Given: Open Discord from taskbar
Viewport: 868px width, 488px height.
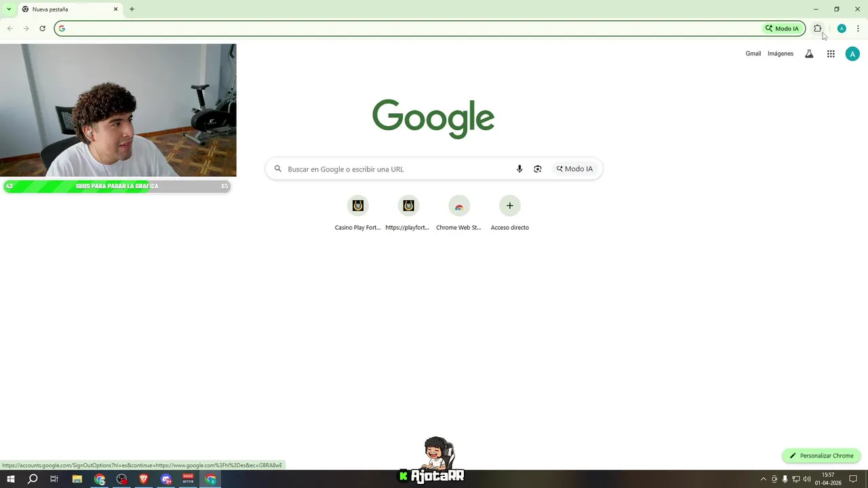Looking at the screenshot, I should (166, 479).
